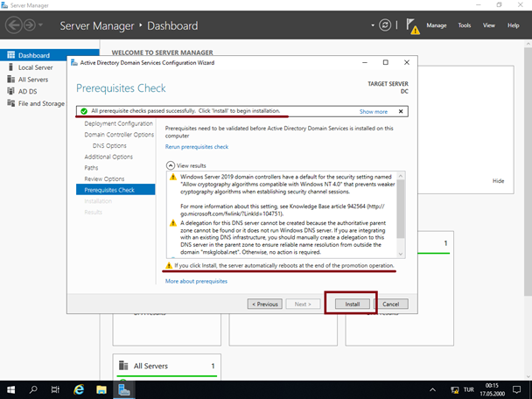Image resolution: width=532 pixels, height=399 pixels.
Task: Select DNS Options step
Action: [x=109, y=145]
